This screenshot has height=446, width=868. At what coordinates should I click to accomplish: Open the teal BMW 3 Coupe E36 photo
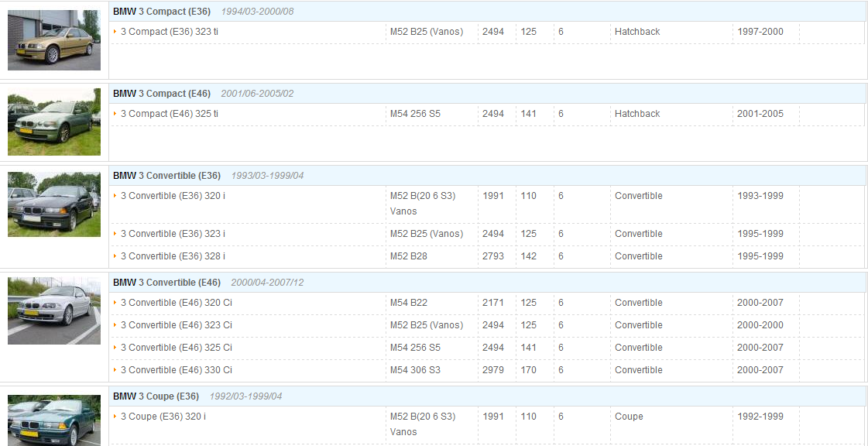(x=54, y=420)
